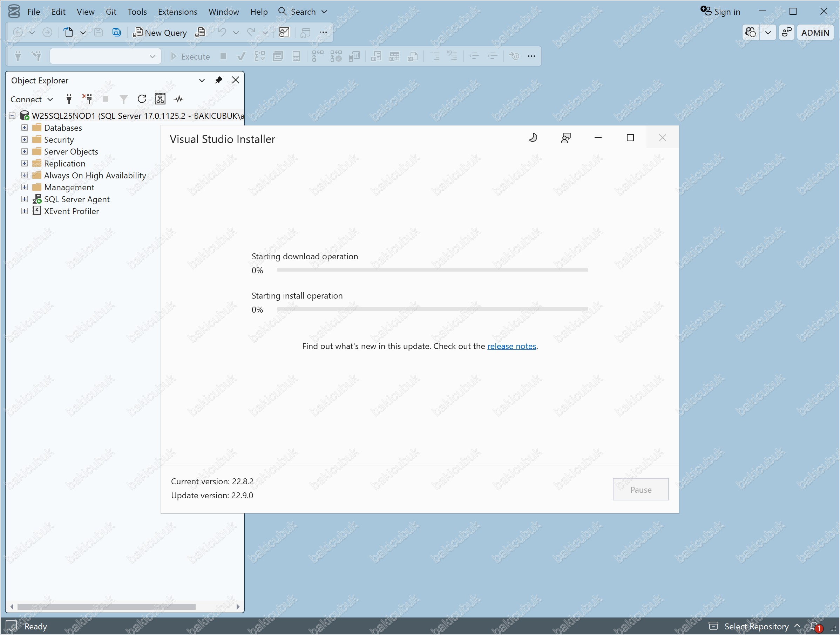
Task: Open the Edit menu
Action: coord(59,12)
